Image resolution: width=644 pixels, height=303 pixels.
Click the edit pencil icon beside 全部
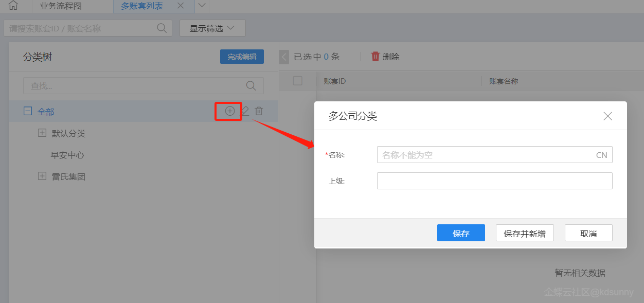point(245,111)
